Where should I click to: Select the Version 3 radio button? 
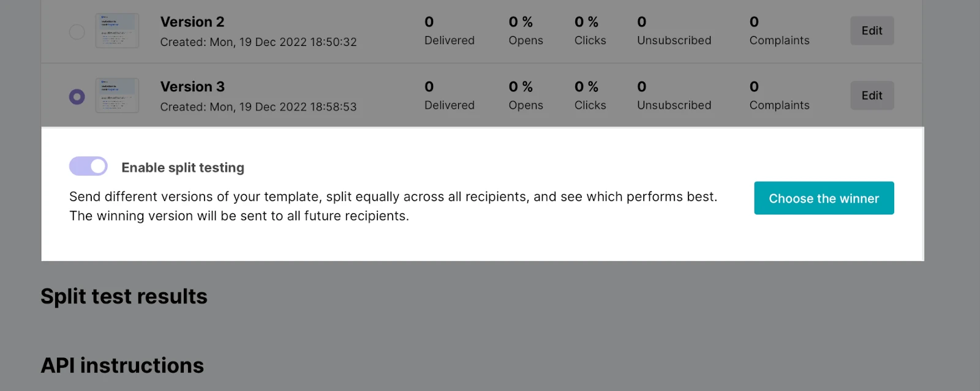[x=77, y=97]
